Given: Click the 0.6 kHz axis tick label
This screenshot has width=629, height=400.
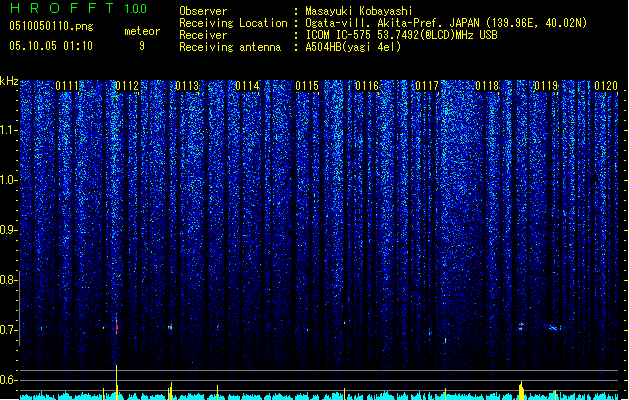Looking at the screenshot, I should (8, 380).
